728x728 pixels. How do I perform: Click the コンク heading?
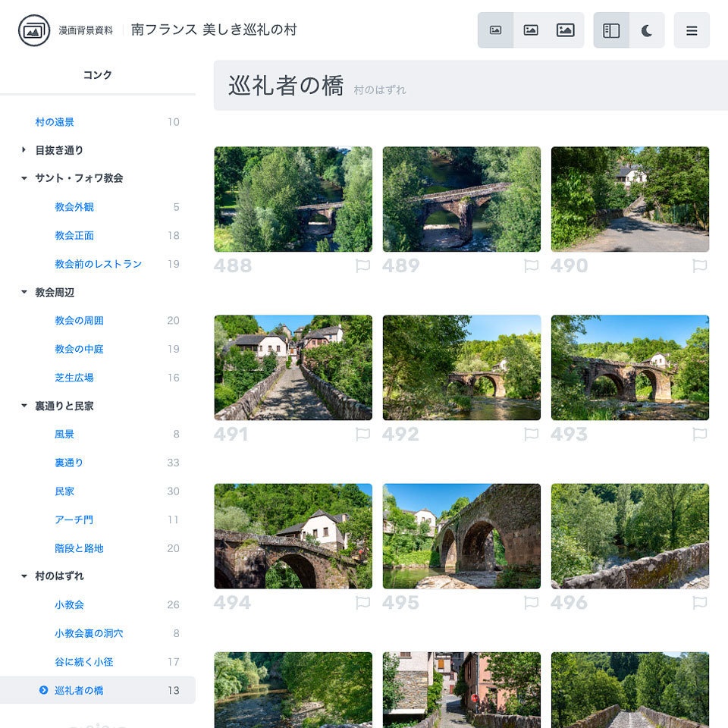[x=99, y=74]
